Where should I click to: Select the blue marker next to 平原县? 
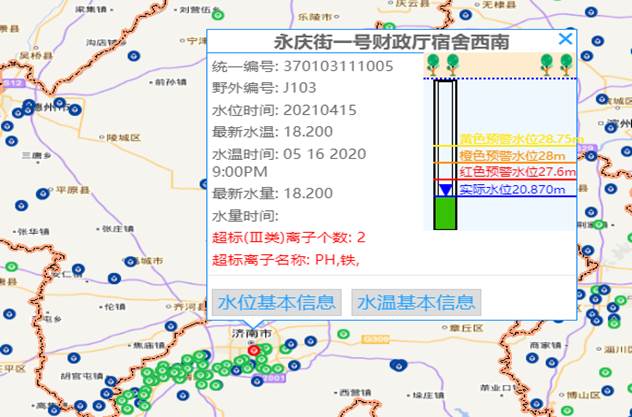click(40, 193)
